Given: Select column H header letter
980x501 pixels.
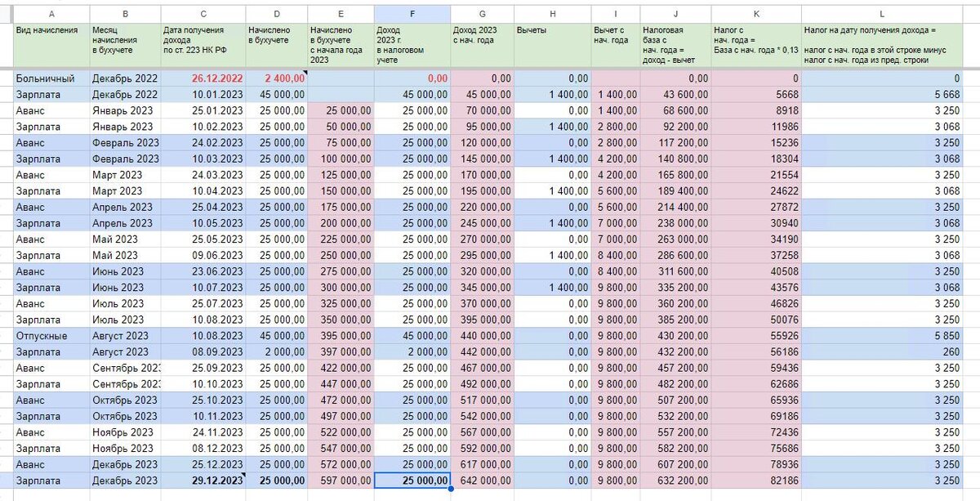Looking at the screenshot, I should coord(552,14).
